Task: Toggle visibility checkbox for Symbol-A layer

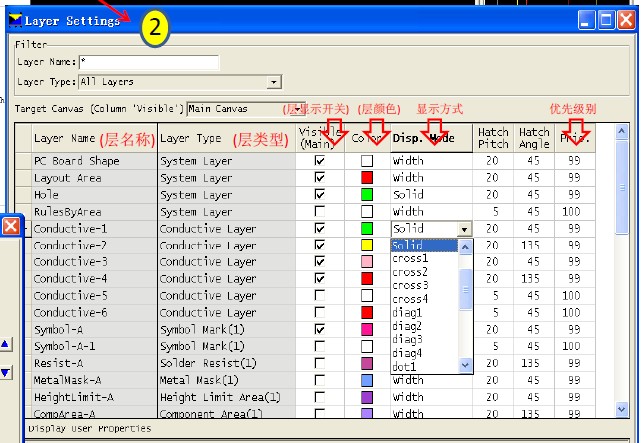Action: point(320,329)
